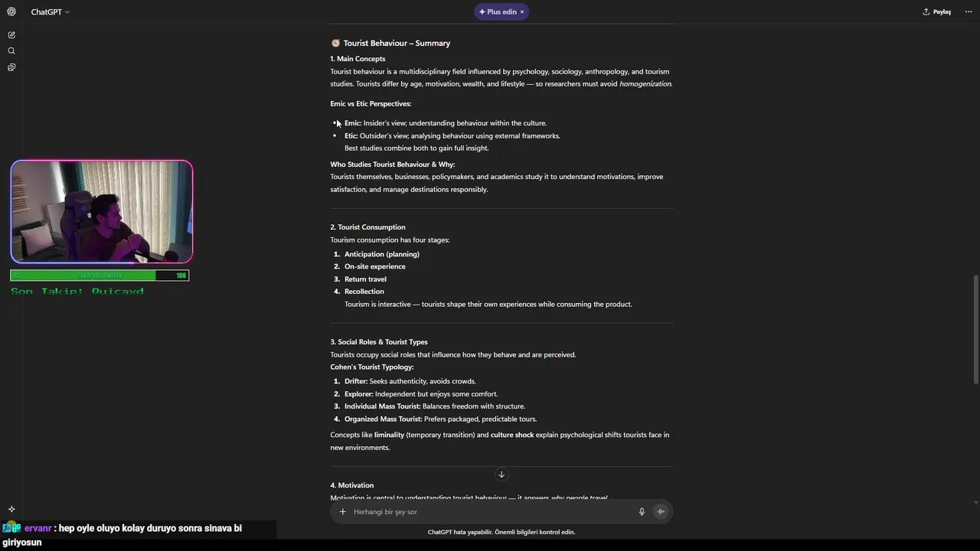Click the '4. Motivation' section heading
The image size is (980, 551).
coord(352,485)
